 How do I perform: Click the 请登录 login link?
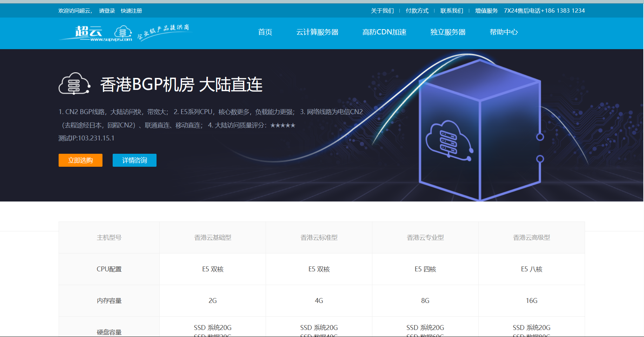107,11
